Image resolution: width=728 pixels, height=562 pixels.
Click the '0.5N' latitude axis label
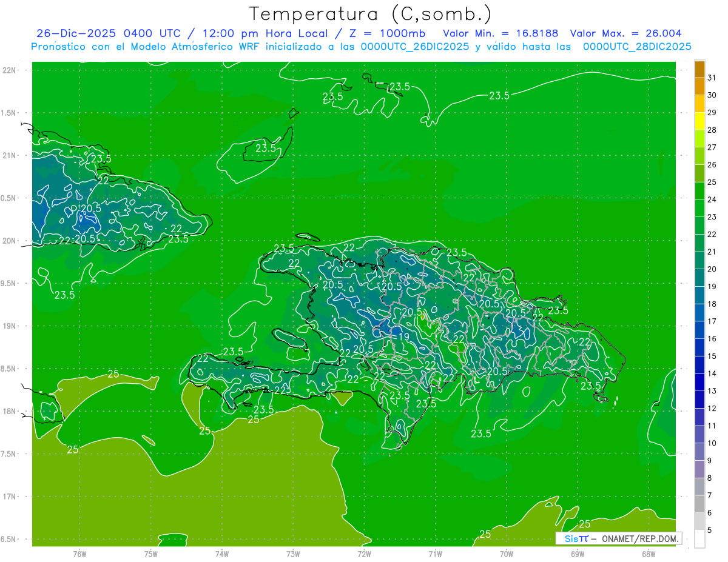tap(9, 198)
